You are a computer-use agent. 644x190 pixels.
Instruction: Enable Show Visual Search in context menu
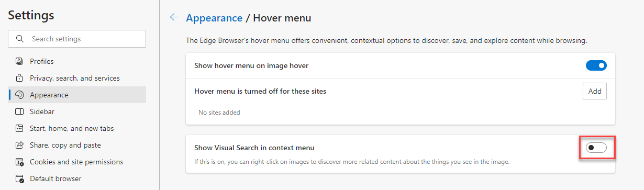[x=596, y=148]
